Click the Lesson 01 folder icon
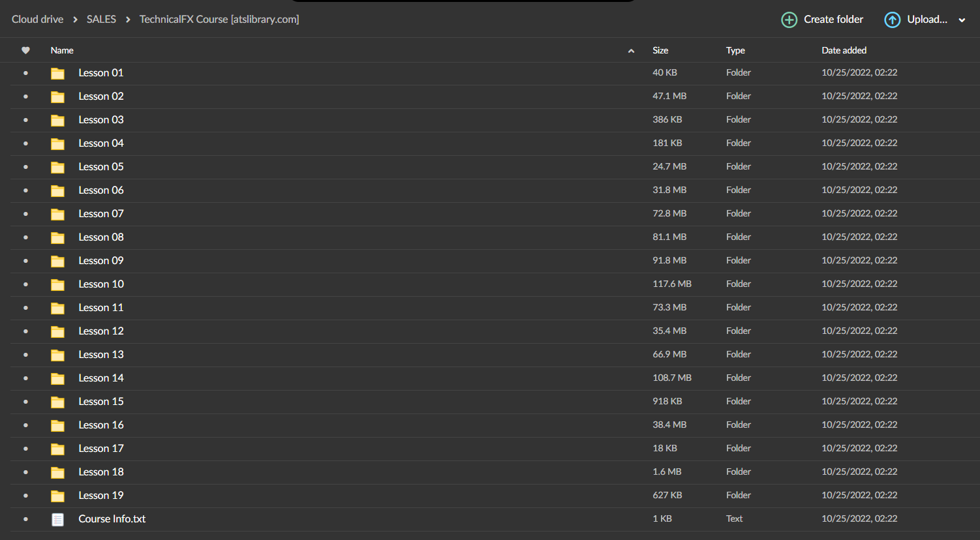 [58, 73]
